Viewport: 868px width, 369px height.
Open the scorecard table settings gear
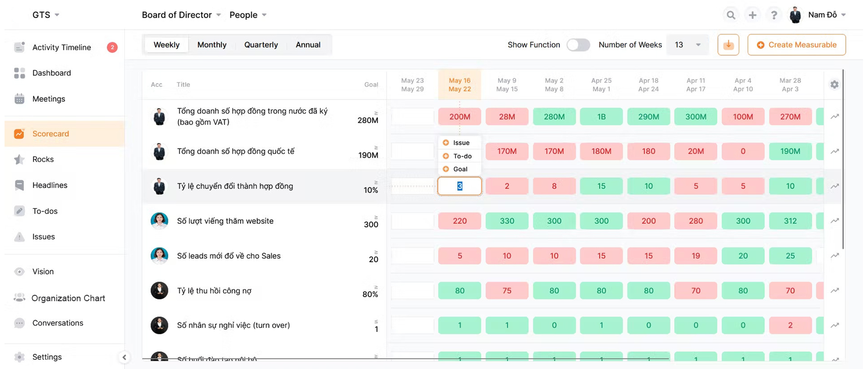(x=834, y=85)
